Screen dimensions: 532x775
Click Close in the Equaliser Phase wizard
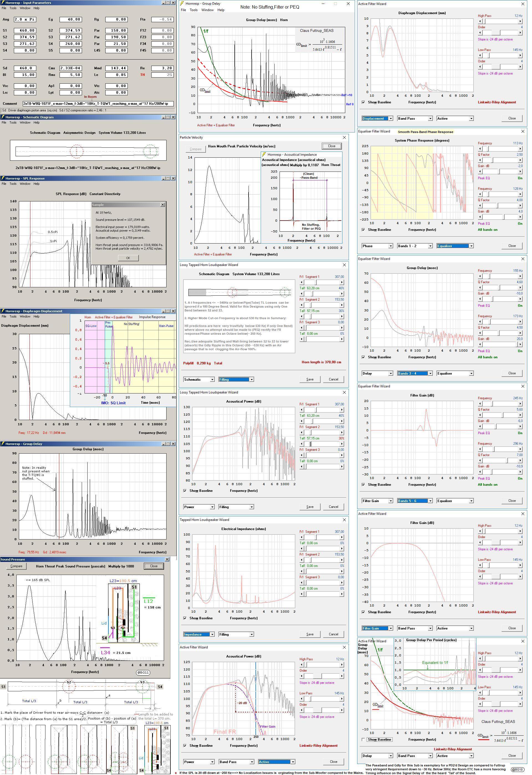click(512, 246)
